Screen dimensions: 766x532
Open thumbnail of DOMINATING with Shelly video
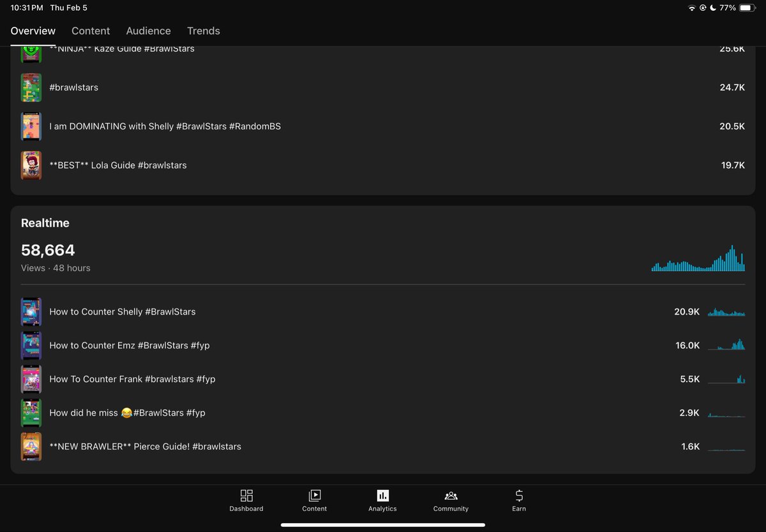coord(31,126)
